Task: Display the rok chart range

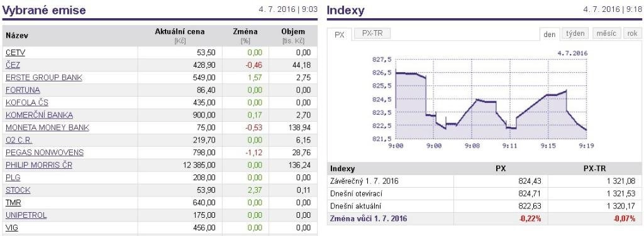Action: (633, 34)
